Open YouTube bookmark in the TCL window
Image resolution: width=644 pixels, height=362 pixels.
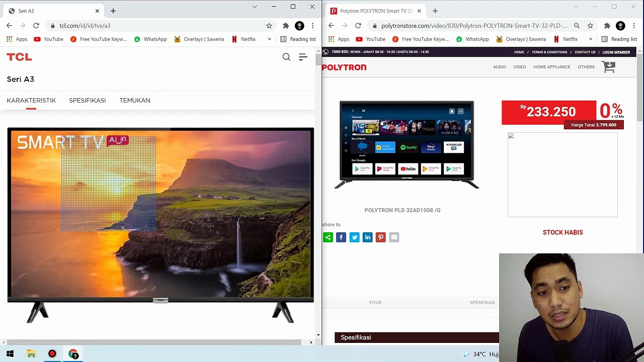[49, 39]
